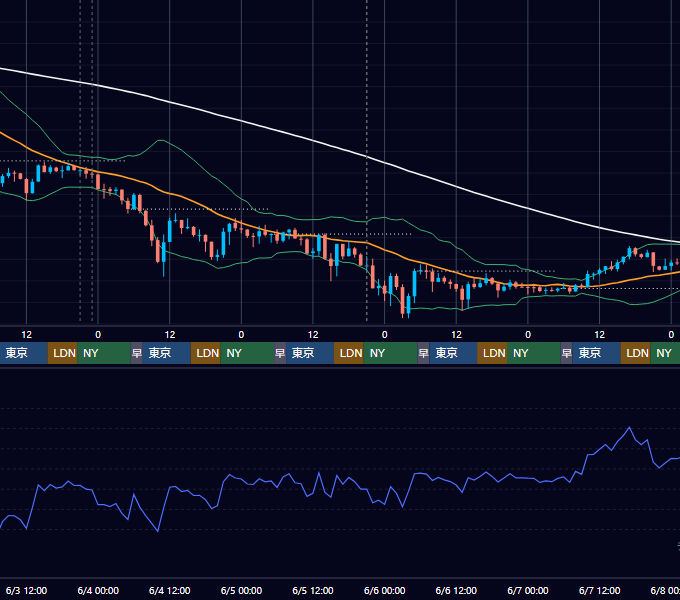
Task: Click the LDN session block for 6/6
Action: [x=492, y=353]
